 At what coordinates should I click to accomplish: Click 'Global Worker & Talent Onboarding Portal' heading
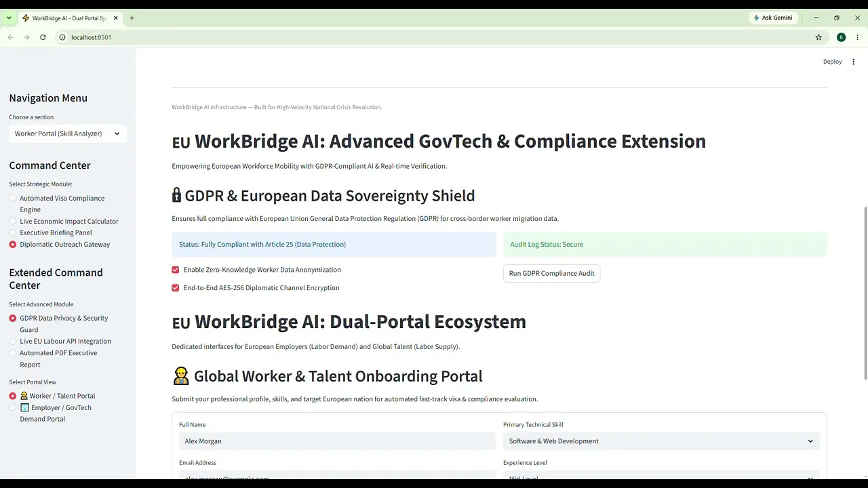pos(338,376)
